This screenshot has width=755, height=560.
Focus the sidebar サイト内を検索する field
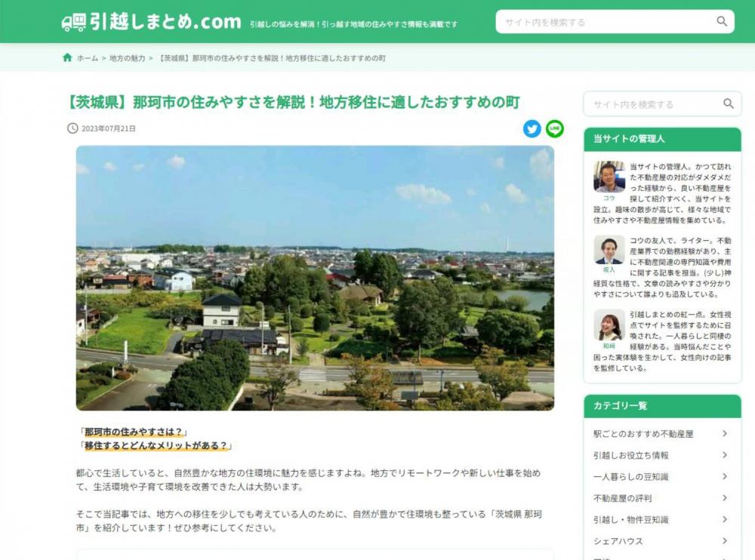[662, 103]
